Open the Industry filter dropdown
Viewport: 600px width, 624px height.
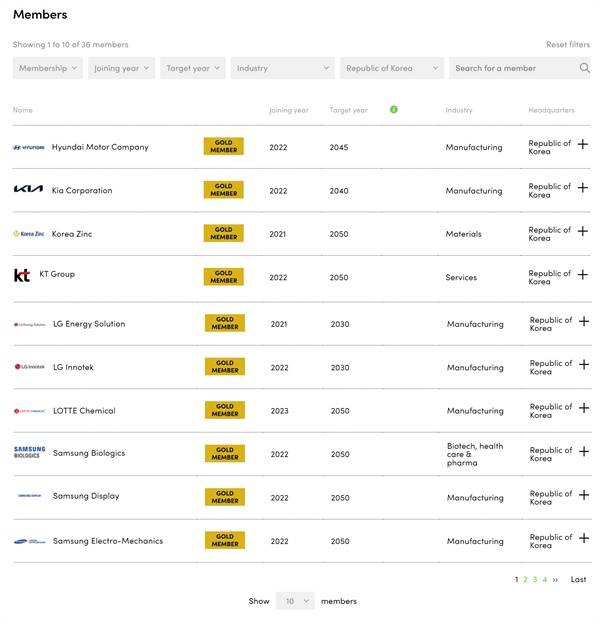pyautogui.click(x=282, y=68)
